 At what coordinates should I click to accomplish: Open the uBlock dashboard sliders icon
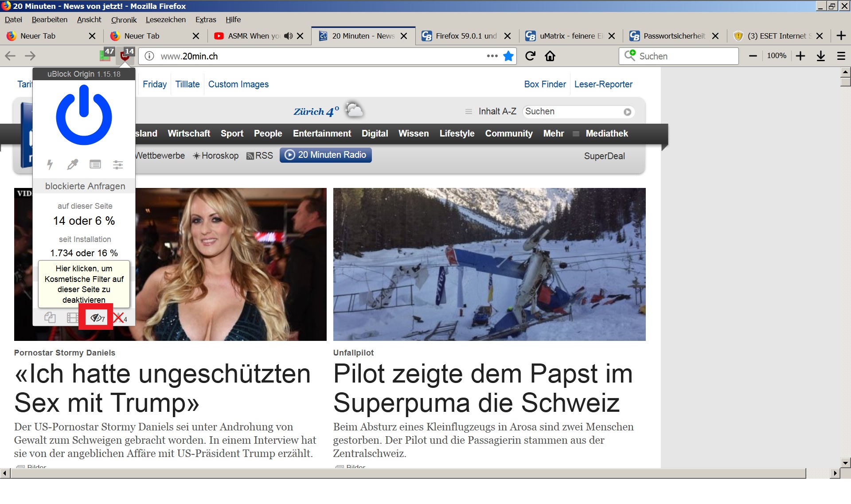coord(118,164)
